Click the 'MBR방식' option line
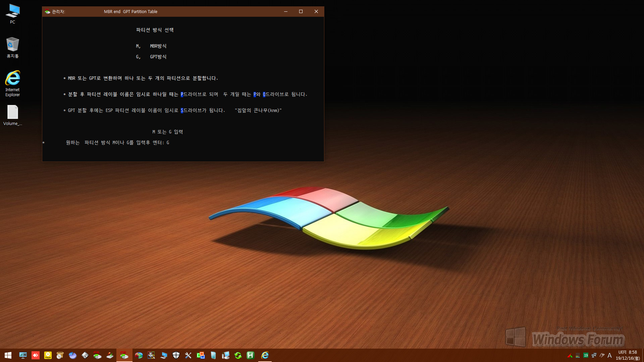This screenshot has width=644, height=362. [151, 46]
